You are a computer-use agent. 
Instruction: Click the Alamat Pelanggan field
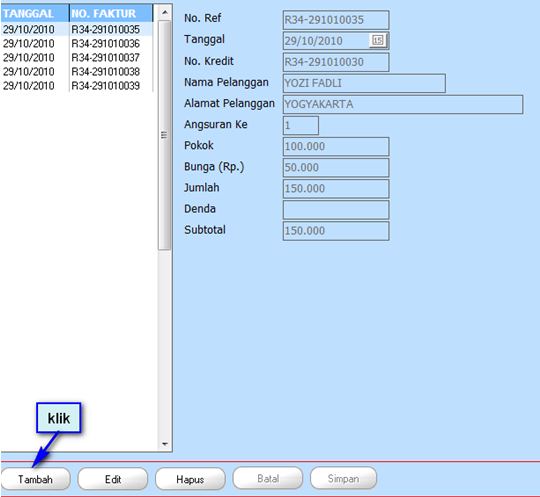[403, 104]
